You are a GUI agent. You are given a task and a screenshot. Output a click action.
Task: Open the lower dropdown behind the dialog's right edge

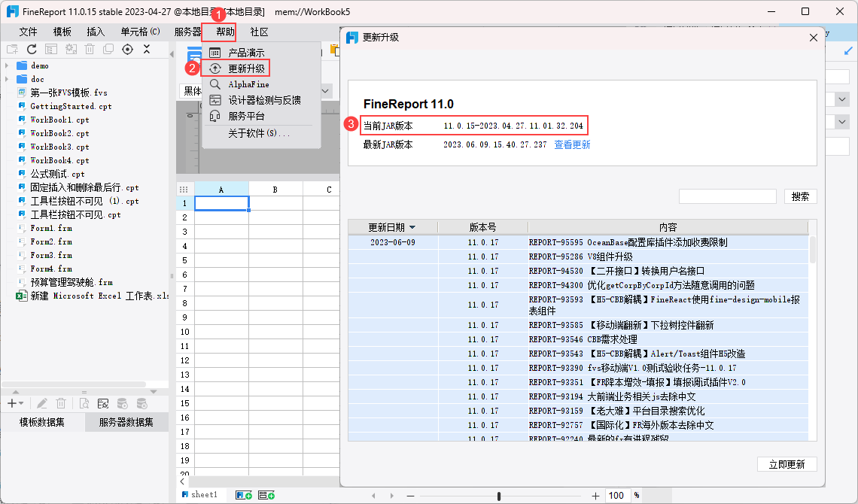[x=843, y=121]
